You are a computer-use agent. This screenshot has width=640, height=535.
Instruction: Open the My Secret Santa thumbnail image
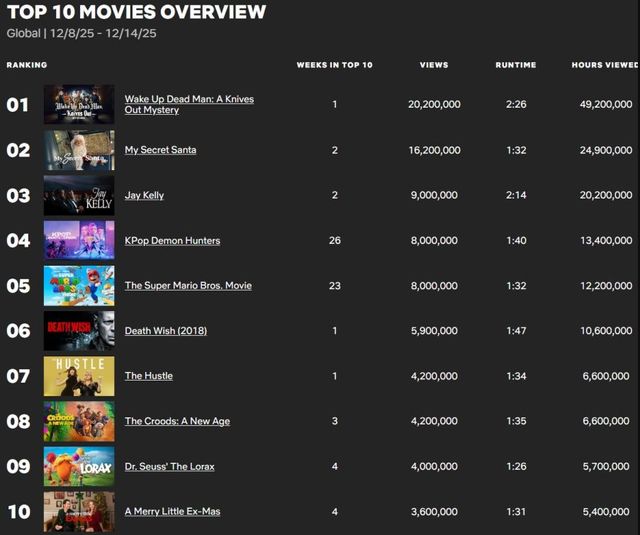click(79, 150)
